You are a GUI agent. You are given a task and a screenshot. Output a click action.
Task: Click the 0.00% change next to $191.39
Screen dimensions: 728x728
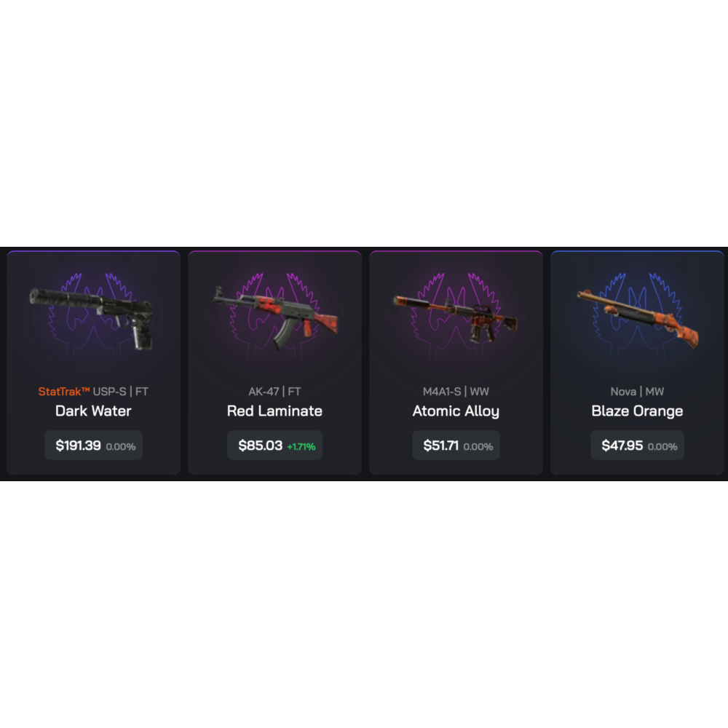(x=121, y=447)
